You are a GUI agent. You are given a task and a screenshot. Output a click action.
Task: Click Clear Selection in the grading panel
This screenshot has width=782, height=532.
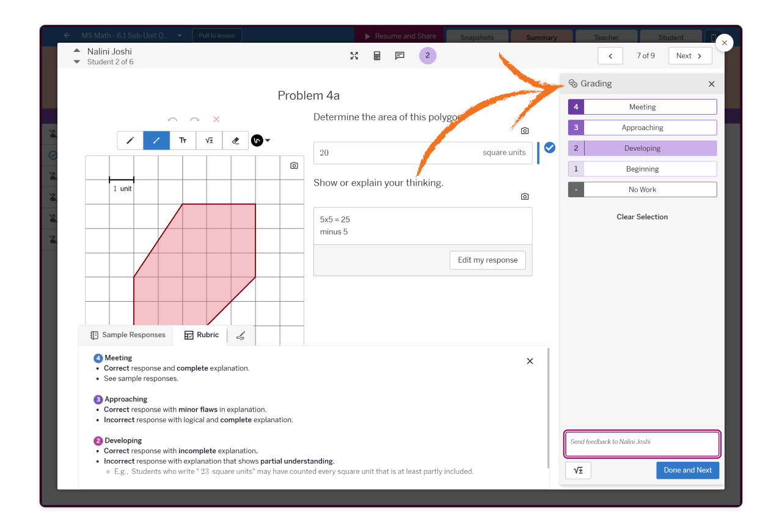tap(642, 216)
